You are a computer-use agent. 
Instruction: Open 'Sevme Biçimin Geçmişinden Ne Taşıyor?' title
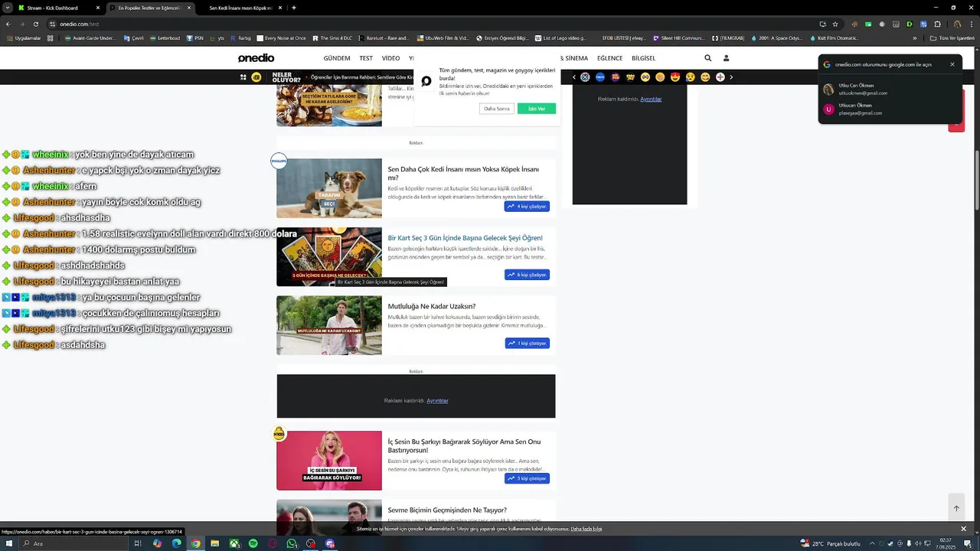(x=447, y=510)
